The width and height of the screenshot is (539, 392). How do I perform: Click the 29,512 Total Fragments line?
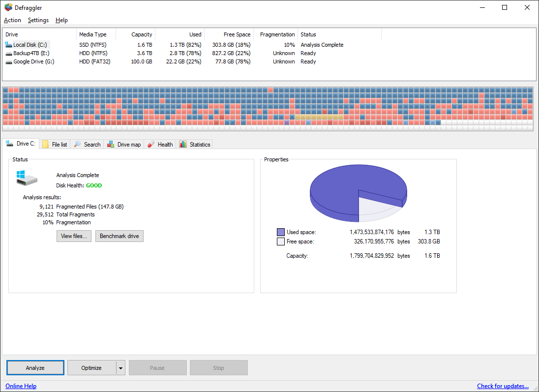pos(66,214)
